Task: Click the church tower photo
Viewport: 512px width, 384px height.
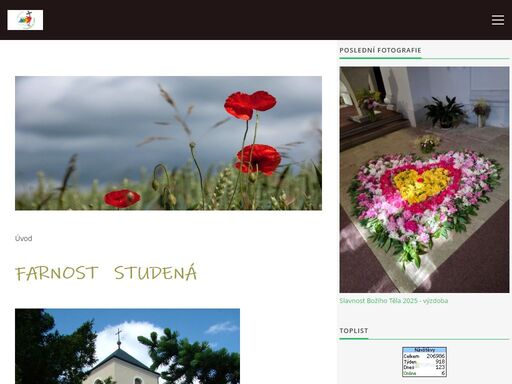Action: click(x=127, y=346)
